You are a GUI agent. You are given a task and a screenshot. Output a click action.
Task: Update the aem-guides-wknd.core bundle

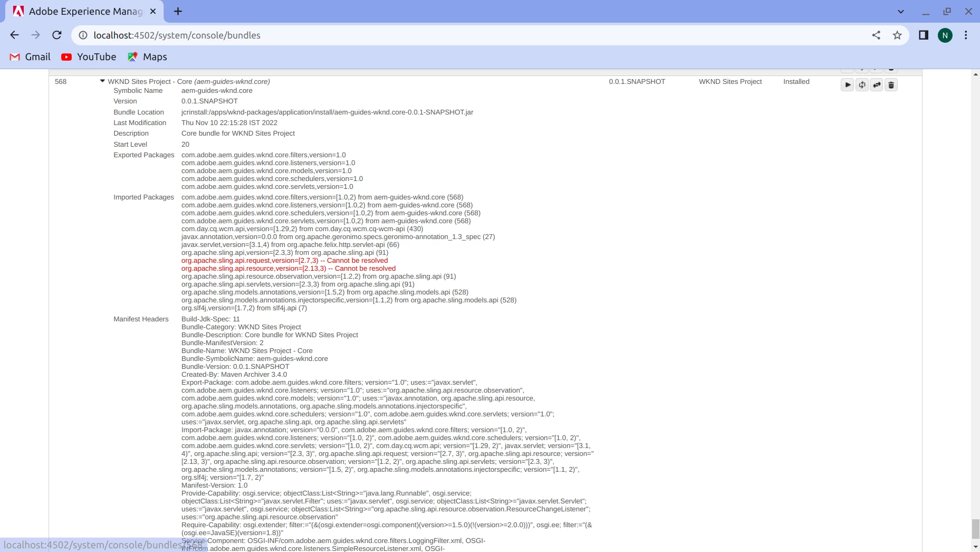[x=877, y=85]
